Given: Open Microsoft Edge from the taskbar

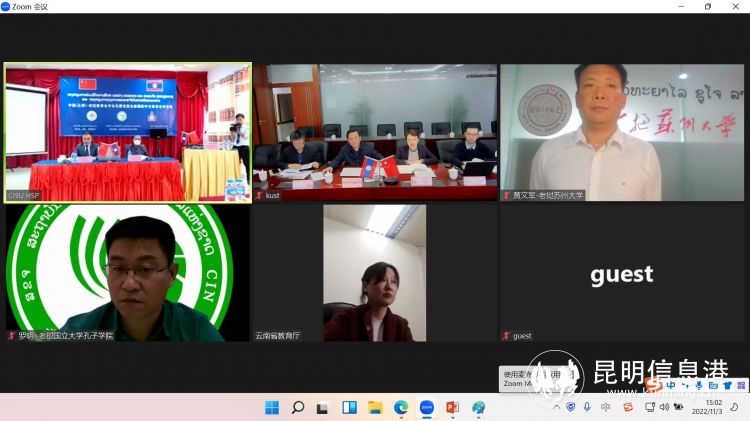Looking at the screenshot, I should pyautogui.click(x=401, y=408).
